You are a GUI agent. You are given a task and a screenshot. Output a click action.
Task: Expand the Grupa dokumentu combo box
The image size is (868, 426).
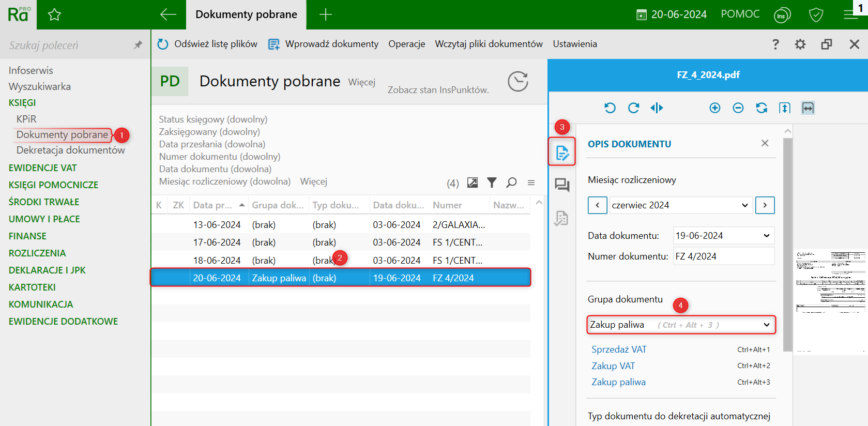[766, 325]
